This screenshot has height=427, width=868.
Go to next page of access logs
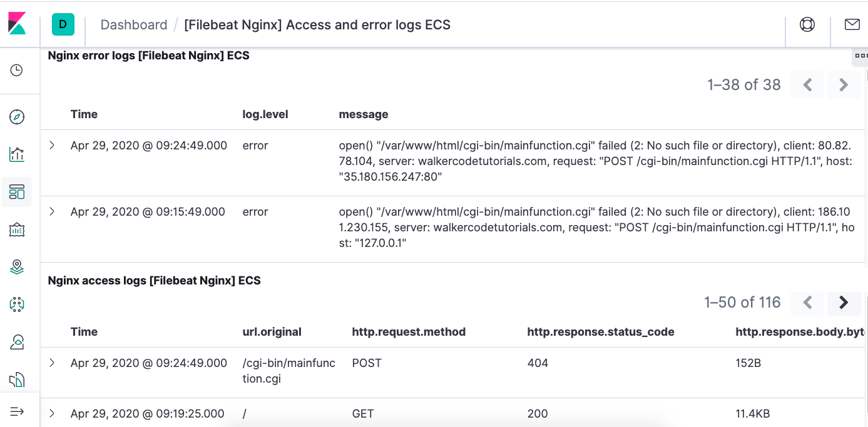[844, 303]
